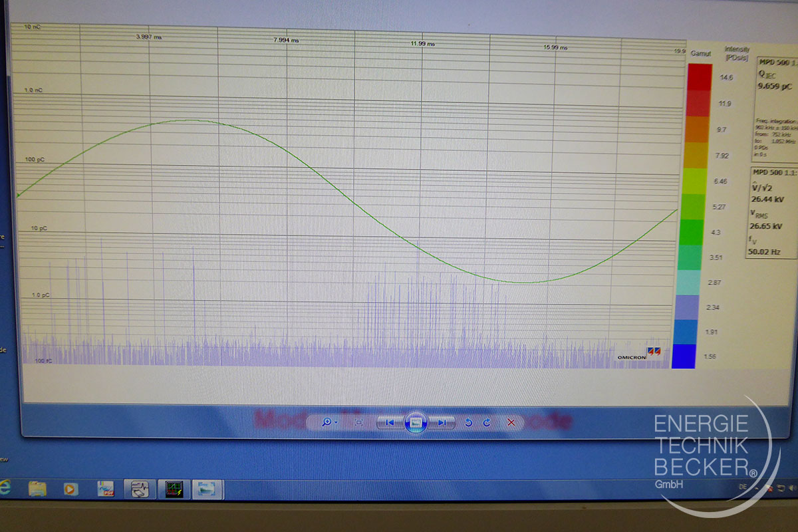Image resolution: width=798 pixels, height=532 pixels.
Task: Open Windows Explorer folder in taskbar
Action: click(x=38, y=489)
